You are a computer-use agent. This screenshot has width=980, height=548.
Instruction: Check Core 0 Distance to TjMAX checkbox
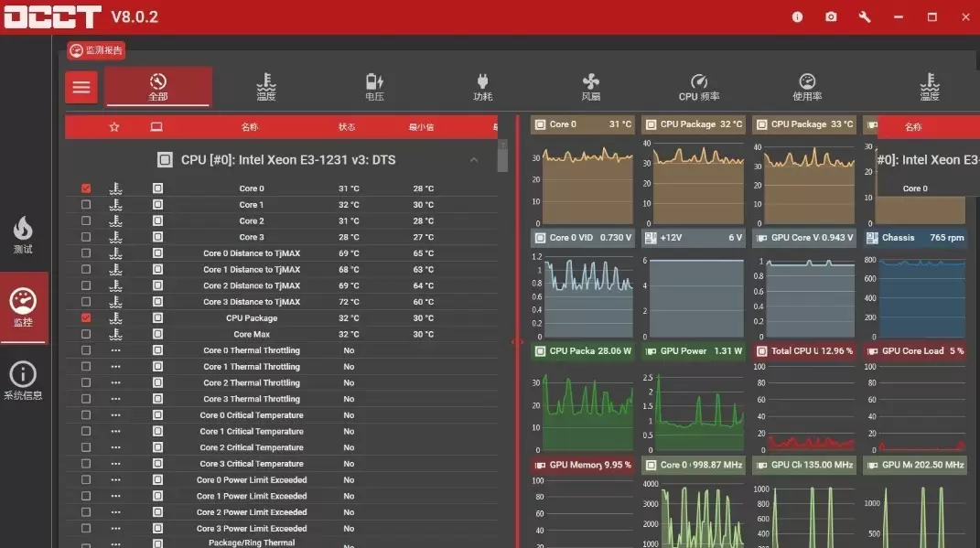point(86,253)
